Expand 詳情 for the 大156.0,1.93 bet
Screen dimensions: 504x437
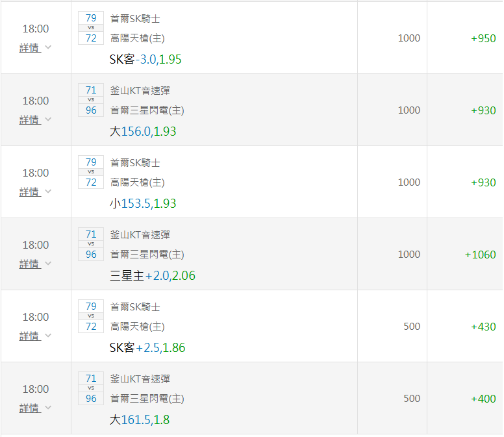coord(35,119)
